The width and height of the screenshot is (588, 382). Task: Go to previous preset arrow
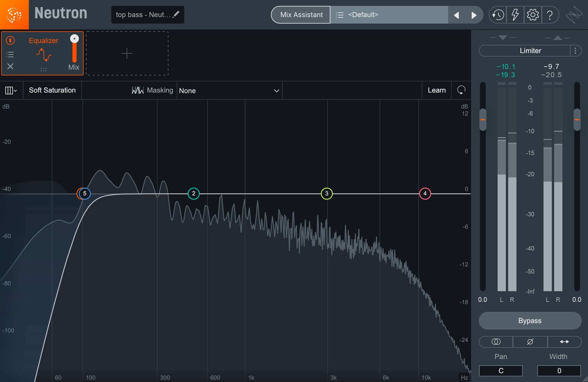click(457, 15)
